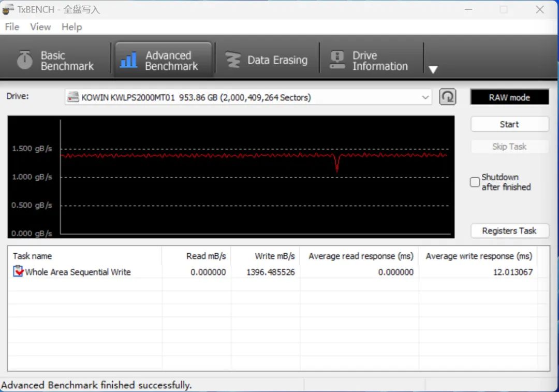Click the Average read response value 0.000000
This screenshot has height=392, width=559.
point(396,272)
